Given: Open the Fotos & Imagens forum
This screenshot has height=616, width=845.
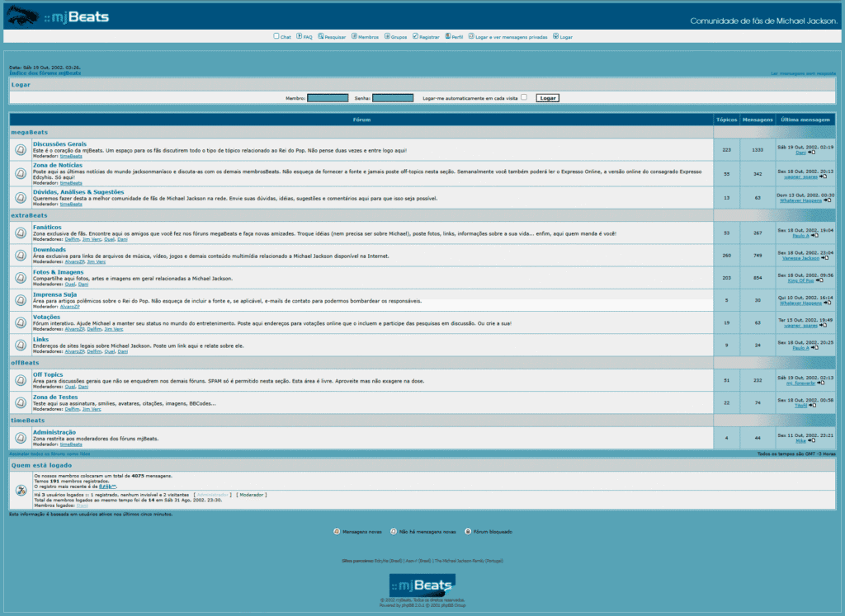Looking at the screenshot, I should click(59, 272).
